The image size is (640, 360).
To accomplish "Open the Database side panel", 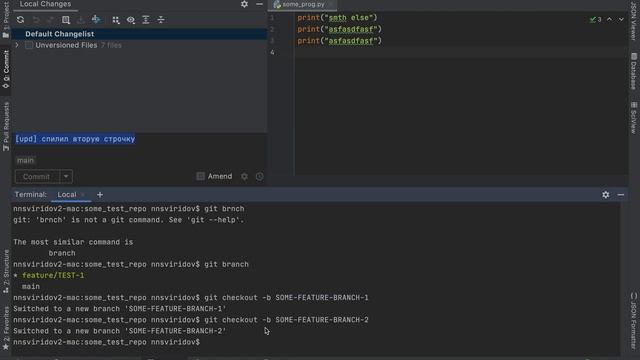I will [x=634, y=71].
